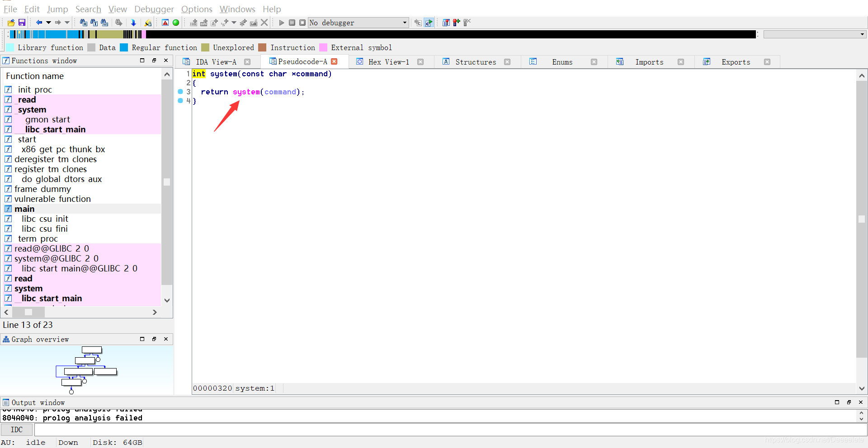Click breakpoint dot on pseudocode line 3
Viewport: 868px width, 448px height.
pos(180,92)
